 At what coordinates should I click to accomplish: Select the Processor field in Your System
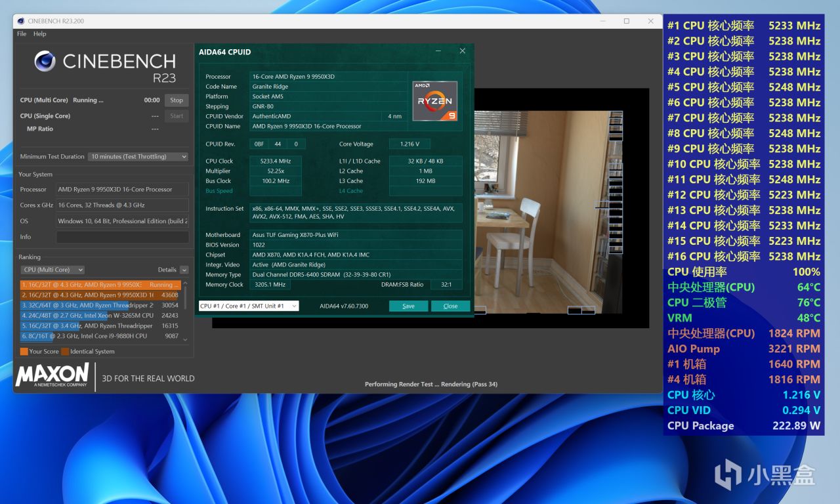click(122, 190)
